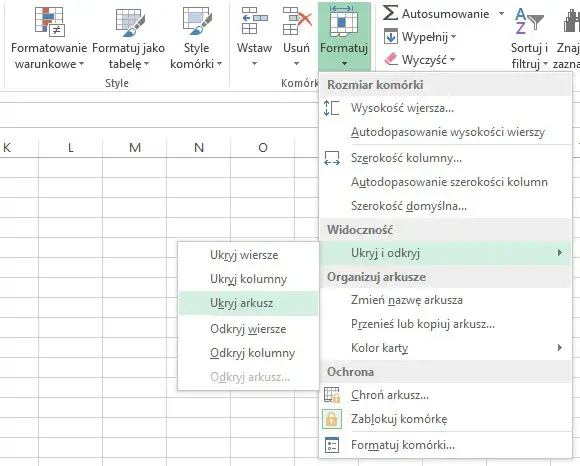This screenshot has width=580, height=466.
Task: Click the Sortuj i filtruj icon
Action: (529, 21)
